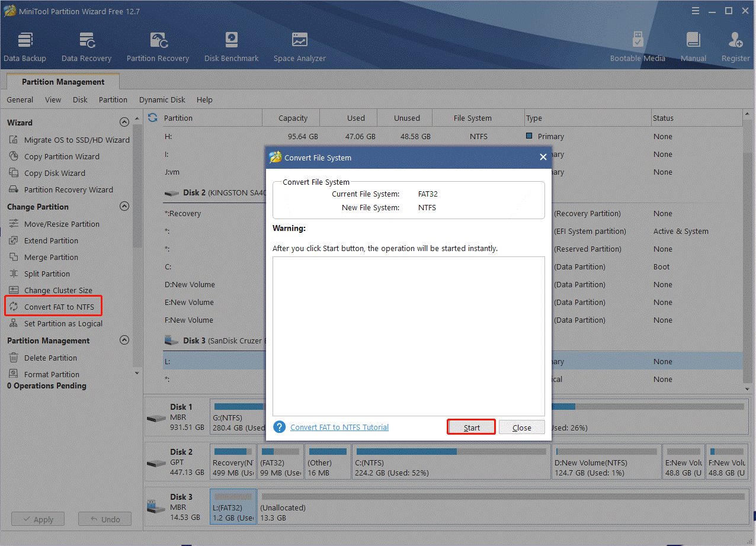The image size is (756, 546).
Task: Open the General menu
Action: 20,100
